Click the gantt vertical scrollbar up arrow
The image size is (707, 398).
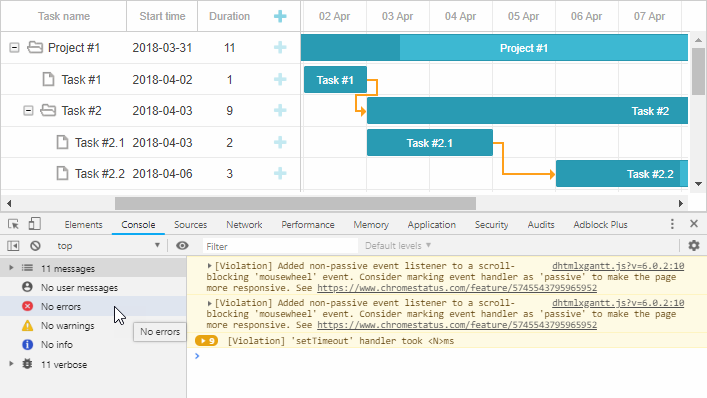click(698, 40)
